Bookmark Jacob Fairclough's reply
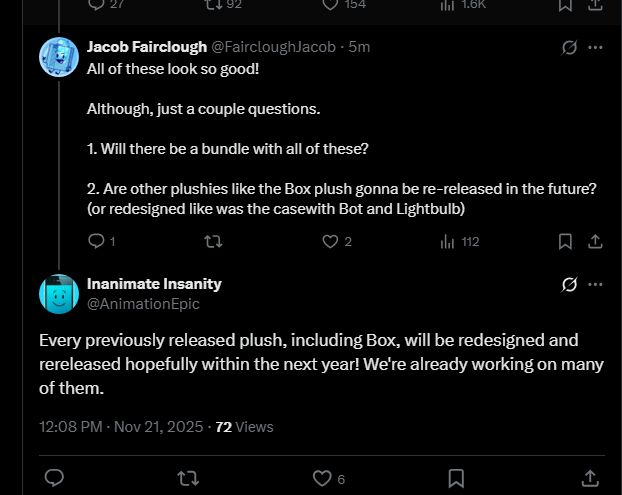Image resolution: width=622 pixels, height=495 pixels. coord(565,241)
